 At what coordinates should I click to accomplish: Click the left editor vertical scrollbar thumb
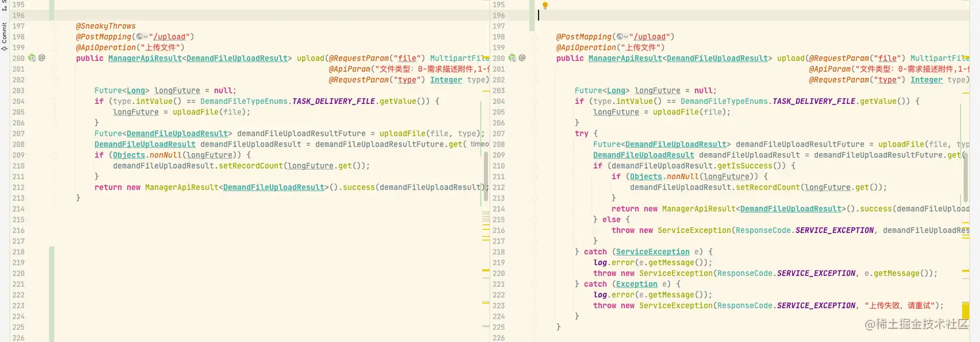coord(485,178)
